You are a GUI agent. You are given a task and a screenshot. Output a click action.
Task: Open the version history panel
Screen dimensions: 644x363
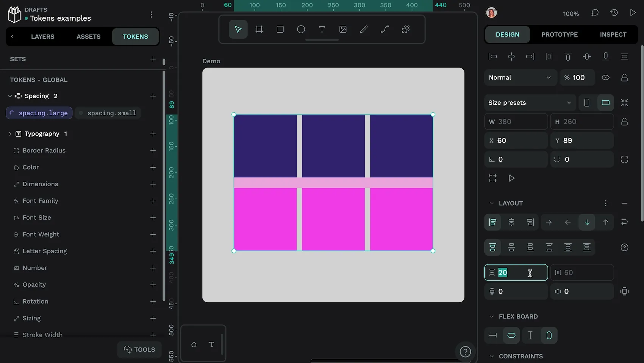(x=614, y=12)
